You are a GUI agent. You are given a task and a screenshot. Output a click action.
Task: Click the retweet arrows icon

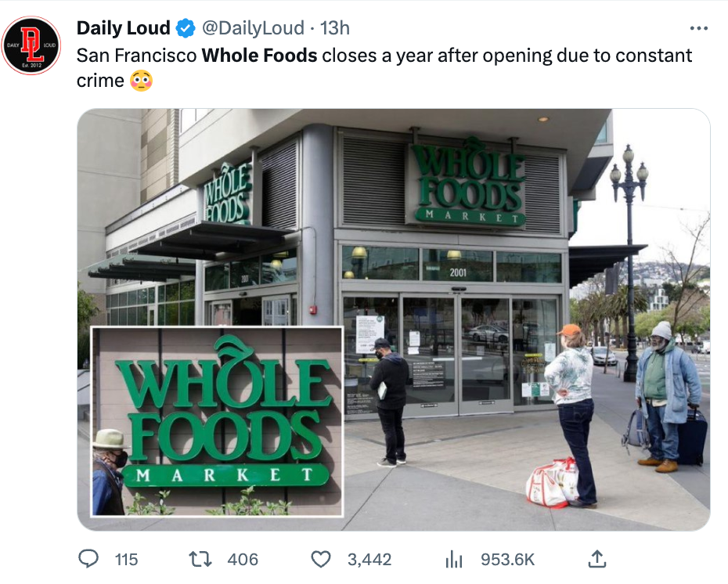point(200,559)
